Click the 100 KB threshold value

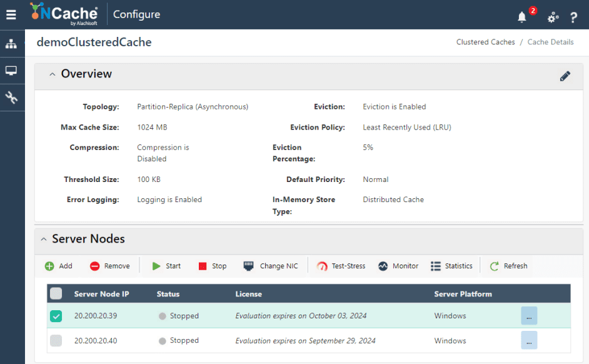149,179
